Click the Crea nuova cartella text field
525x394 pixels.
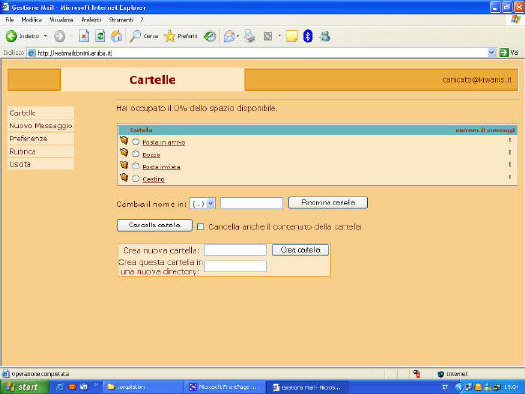tap(235, 250)
